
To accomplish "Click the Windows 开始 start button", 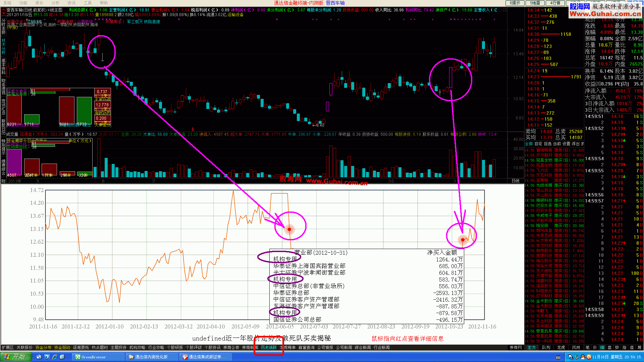I will point(16,357).
